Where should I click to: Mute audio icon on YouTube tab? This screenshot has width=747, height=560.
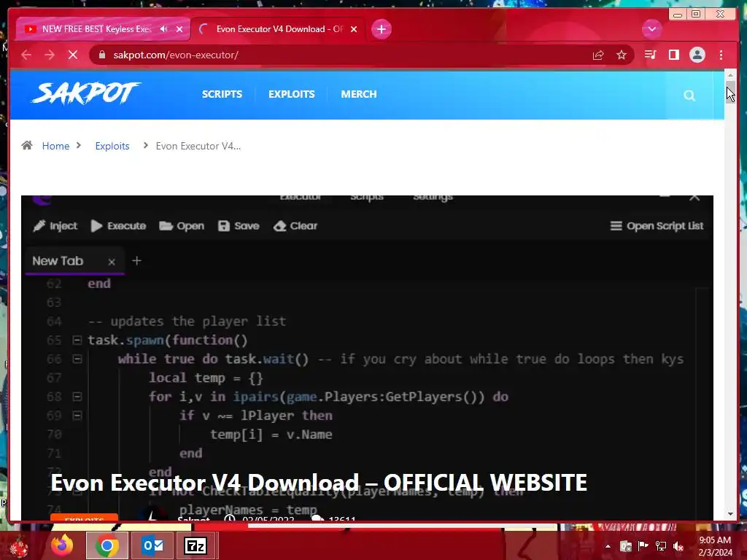pyautogui.click(x=164, y=29)
